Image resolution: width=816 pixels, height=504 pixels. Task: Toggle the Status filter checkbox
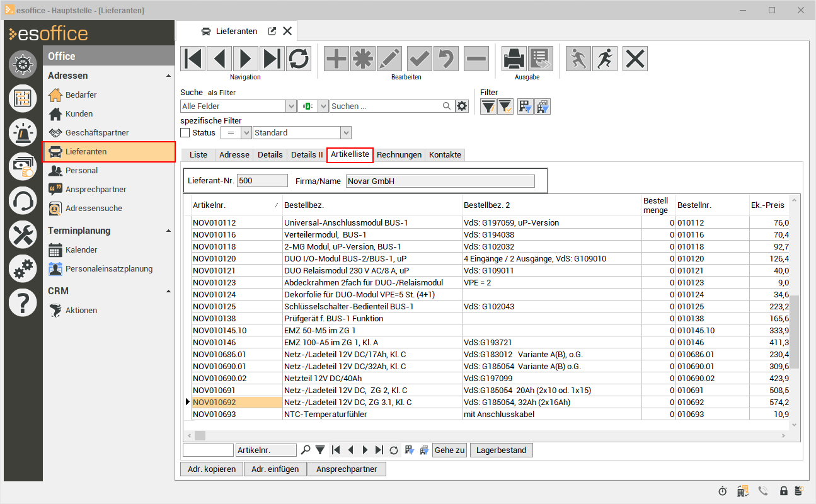tap(185, 133)
